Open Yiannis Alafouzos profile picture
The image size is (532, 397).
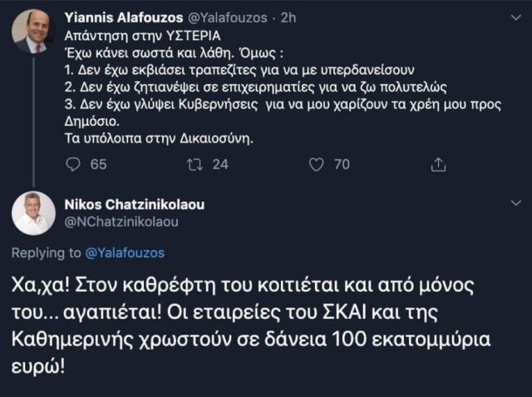coord(33,32)
